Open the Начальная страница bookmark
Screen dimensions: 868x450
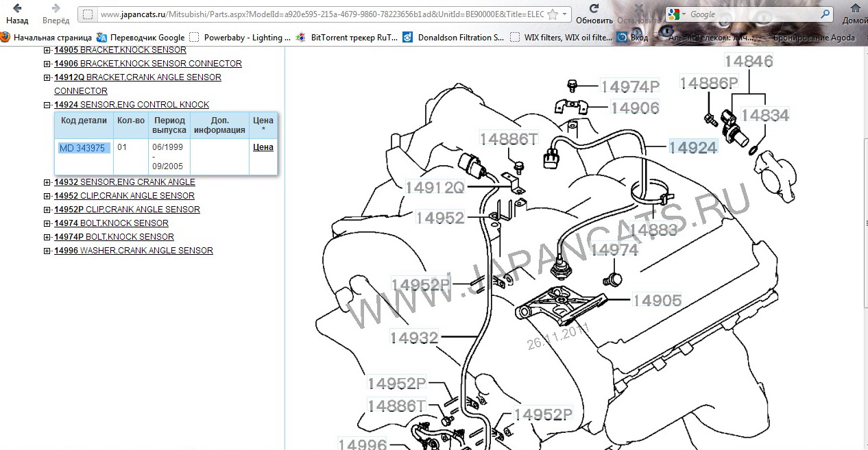point(47,38)
